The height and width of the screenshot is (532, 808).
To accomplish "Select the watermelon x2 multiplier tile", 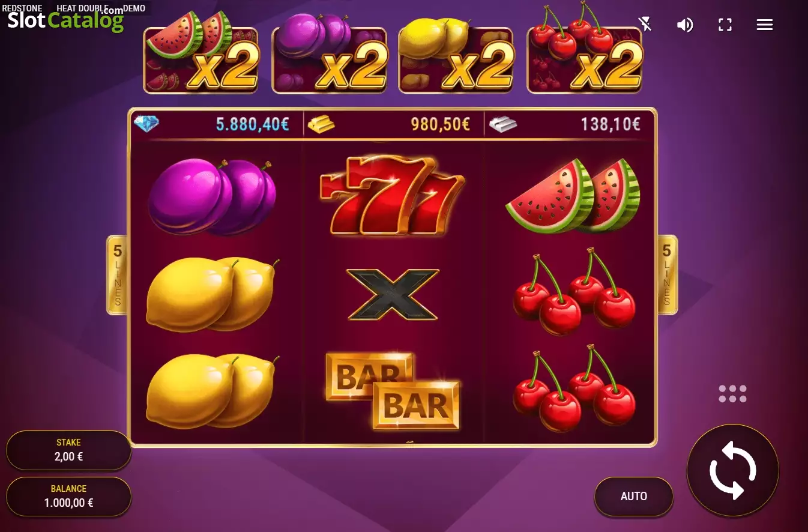I will tap(201, 59).
